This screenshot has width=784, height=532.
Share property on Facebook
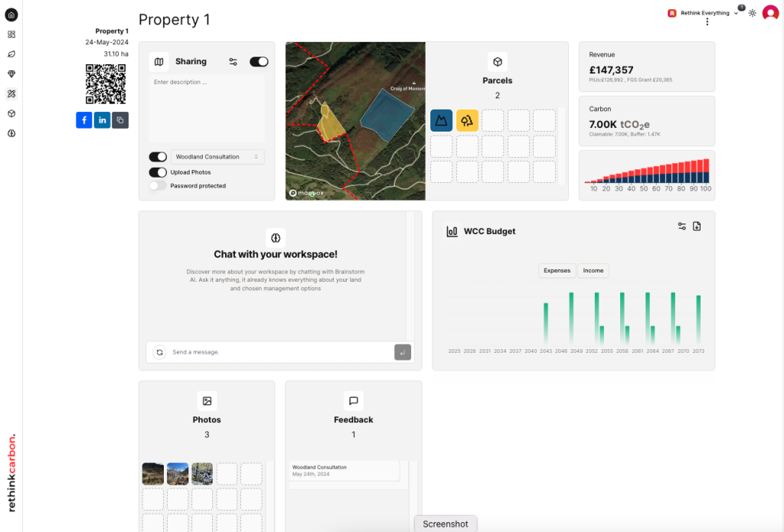pos(84,120)
